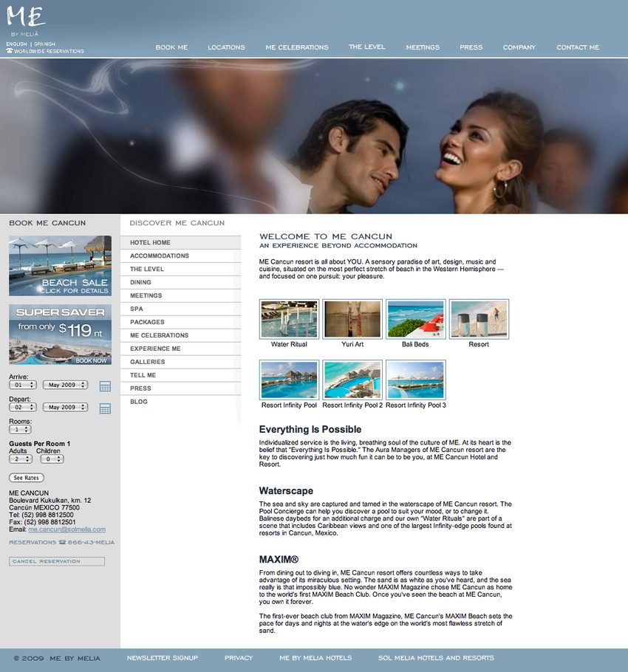The width and height of the screenshot is (628, 672).
Task: Select THE LEVEL in sidebar menu
Action: click(180, 269)
